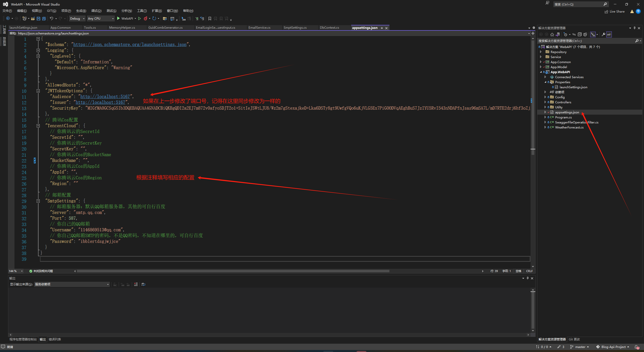The height and width of the screenshot is (352, 644).
Task: Expand the Repository folder in Solution Explorer
Action: tap(541, 52)
